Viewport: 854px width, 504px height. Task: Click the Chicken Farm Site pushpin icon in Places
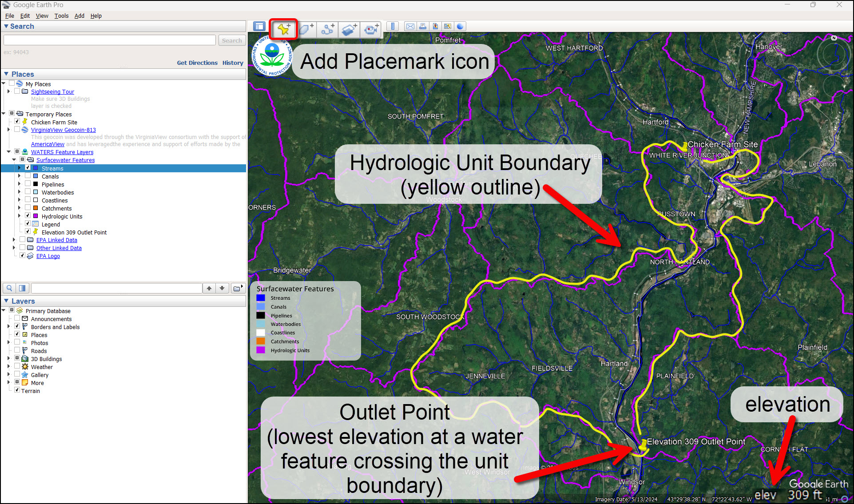click(25, 122)
